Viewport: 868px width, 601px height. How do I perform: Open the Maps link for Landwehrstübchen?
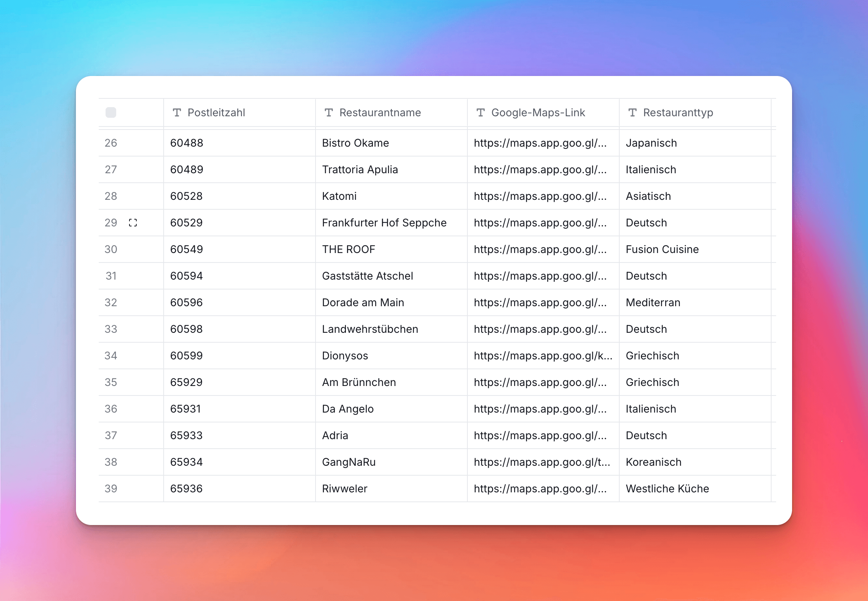(540, 329)
